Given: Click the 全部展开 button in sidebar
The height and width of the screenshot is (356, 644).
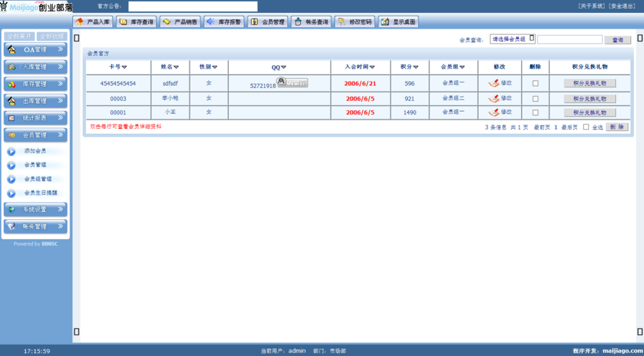Looking at the screenshot, I should pos(19,37).
